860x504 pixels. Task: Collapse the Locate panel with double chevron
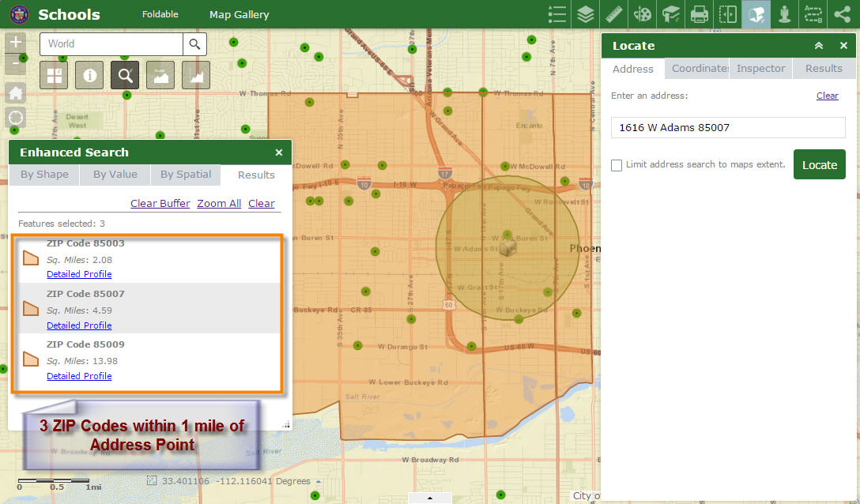pyautogui.click(x=819, y=46)
